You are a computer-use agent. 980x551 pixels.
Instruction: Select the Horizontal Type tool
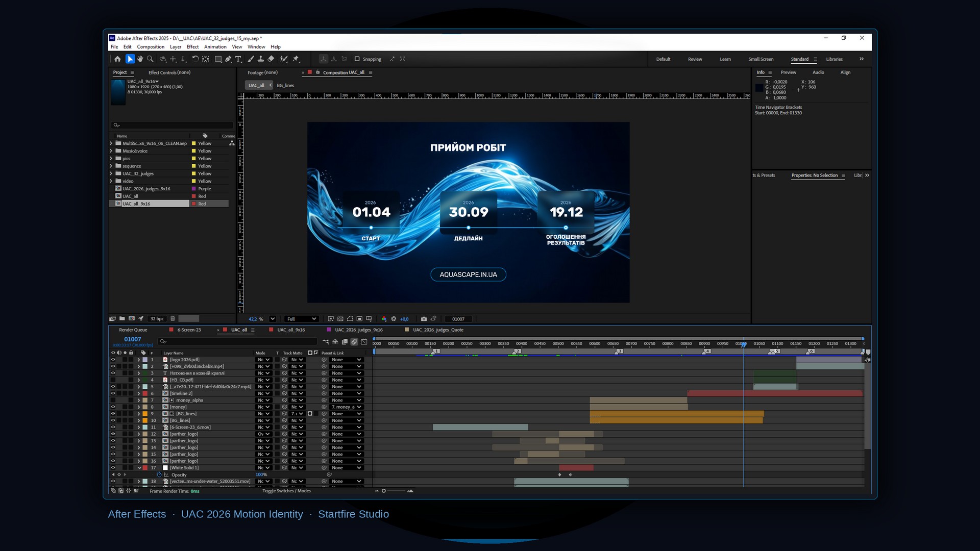coord(238,59)
